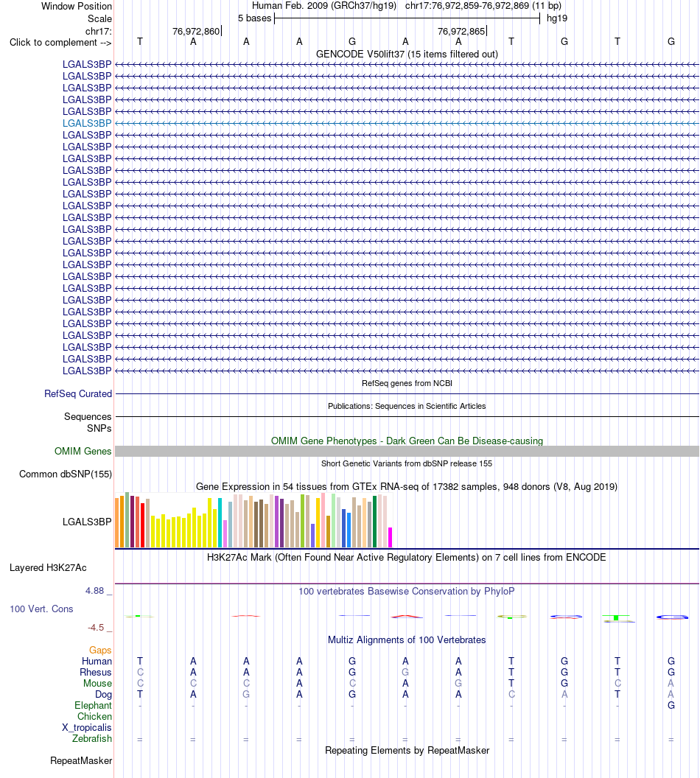Open the GENCODE V50lift37 track title
Screen dimensions: 700x778
[x=407, y=54]
